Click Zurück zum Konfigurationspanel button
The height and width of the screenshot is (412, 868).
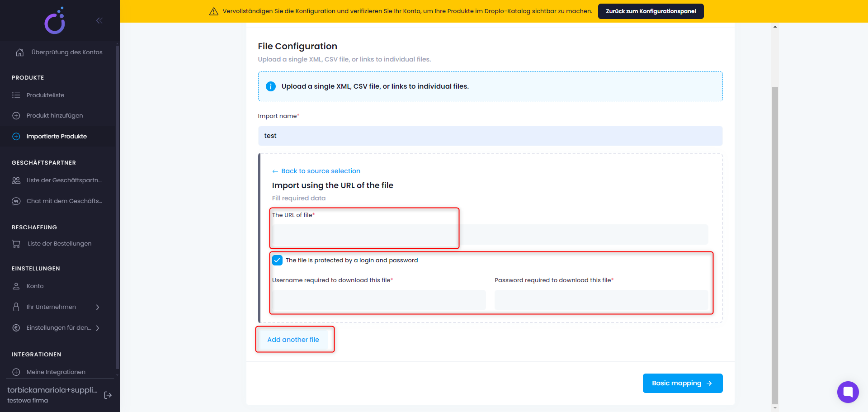pos(651,11)
